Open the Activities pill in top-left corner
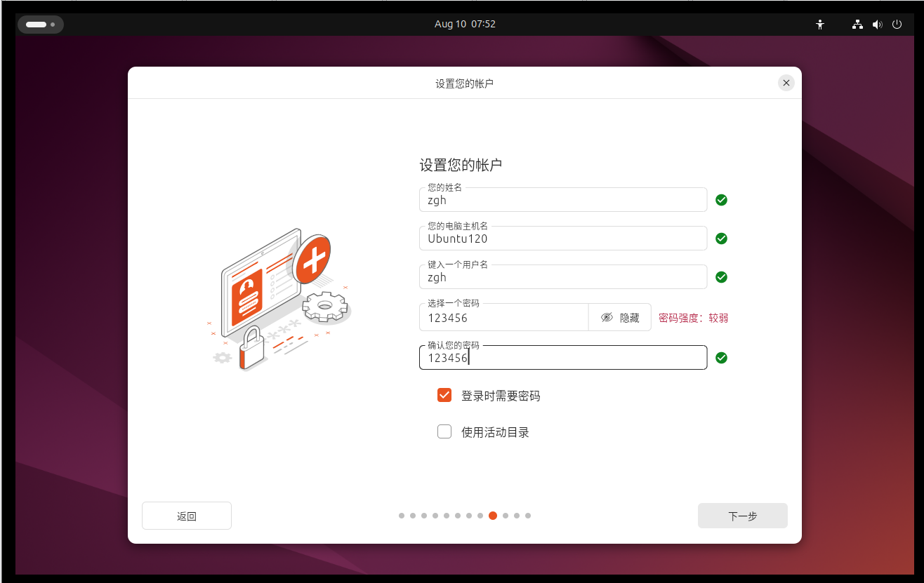 (x=40, y=25)
